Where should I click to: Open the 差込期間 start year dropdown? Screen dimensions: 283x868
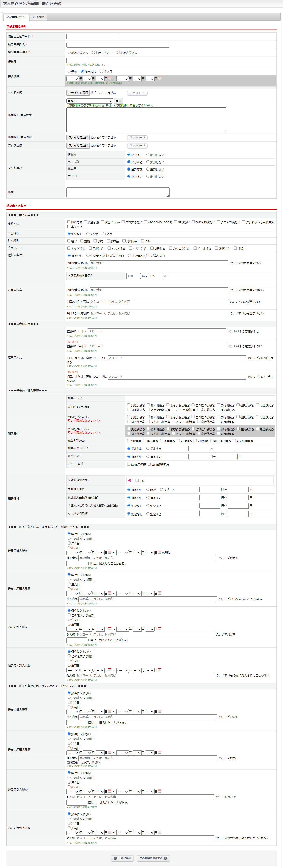[x=72, y=79]
